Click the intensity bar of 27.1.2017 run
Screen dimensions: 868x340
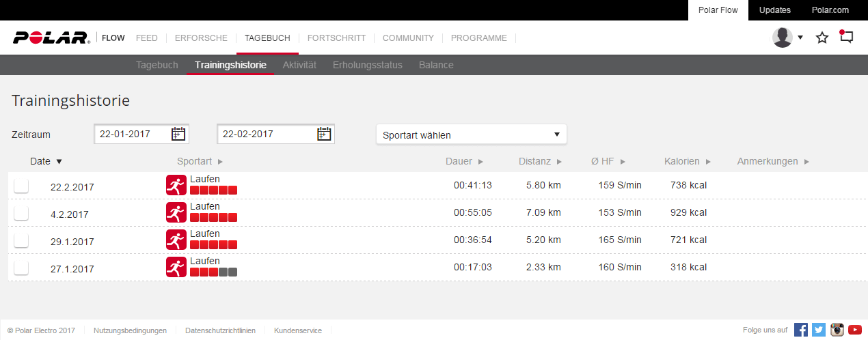(x=214, y=272)
